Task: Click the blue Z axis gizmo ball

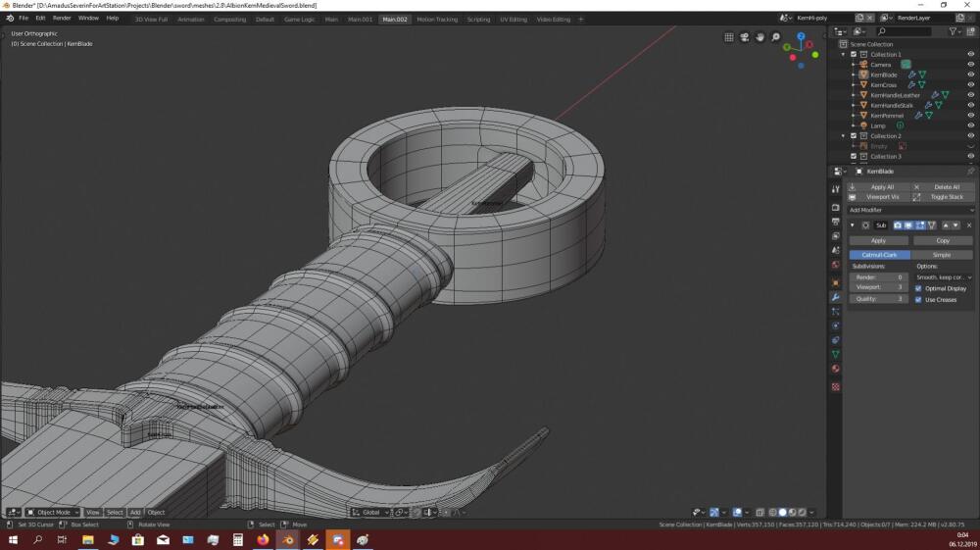Action: (x=801, y=37)
